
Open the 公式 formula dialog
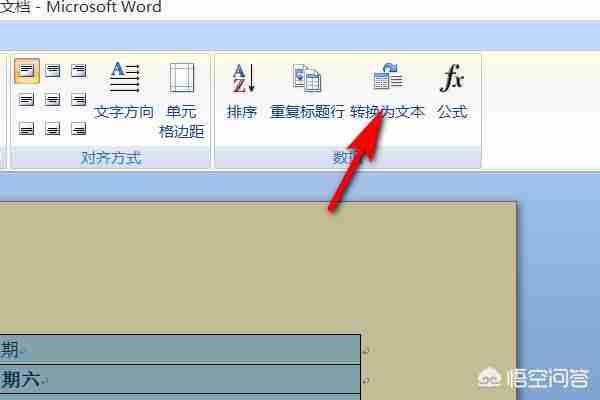point(452,91)
